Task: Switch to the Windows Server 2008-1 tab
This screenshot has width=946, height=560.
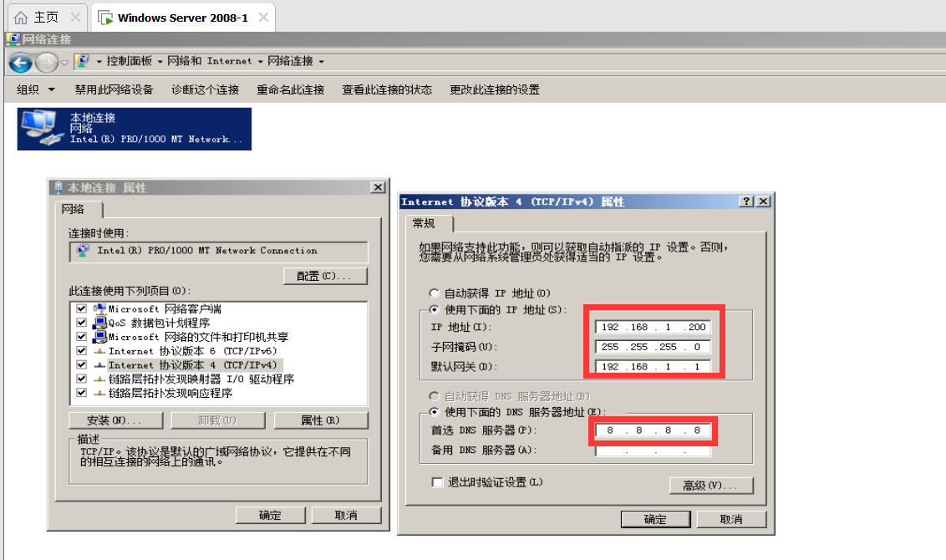Action: 183,18
